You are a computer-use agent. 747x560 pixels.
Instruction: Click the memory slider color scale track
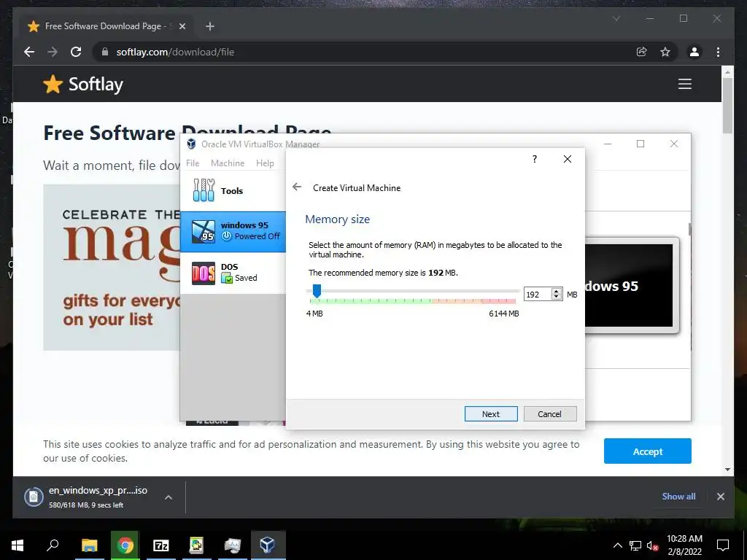413,301
